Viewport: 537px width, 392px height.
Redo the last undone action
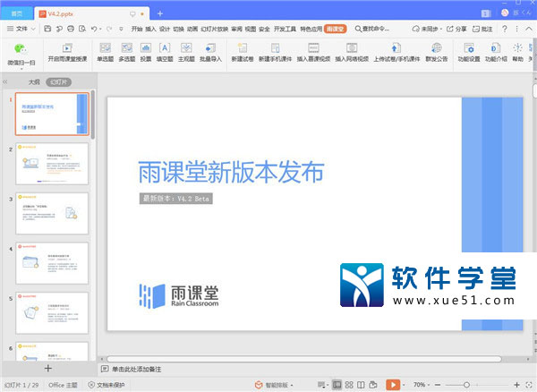(x=109, y=30)
